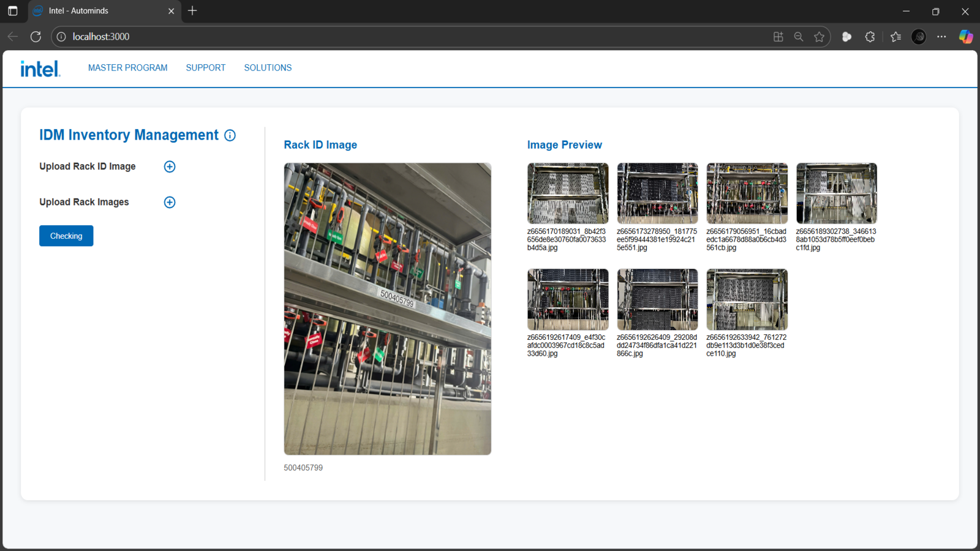Screen dimensions: 980x551
Task: Click filename ending 866c.jpg
Action: [657, 346]
